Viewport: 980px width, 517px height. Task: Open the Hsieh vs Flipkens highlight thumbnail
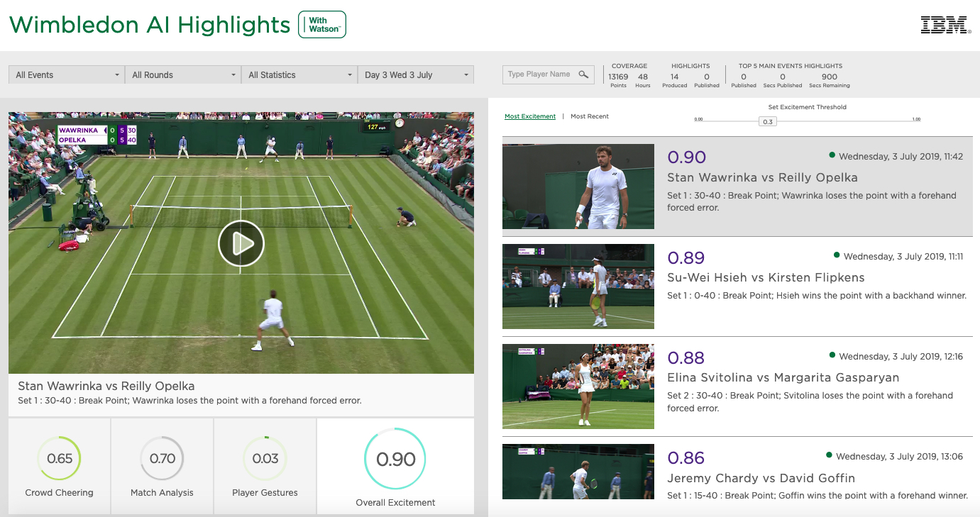pyautogui.click(x=578, y=287)
